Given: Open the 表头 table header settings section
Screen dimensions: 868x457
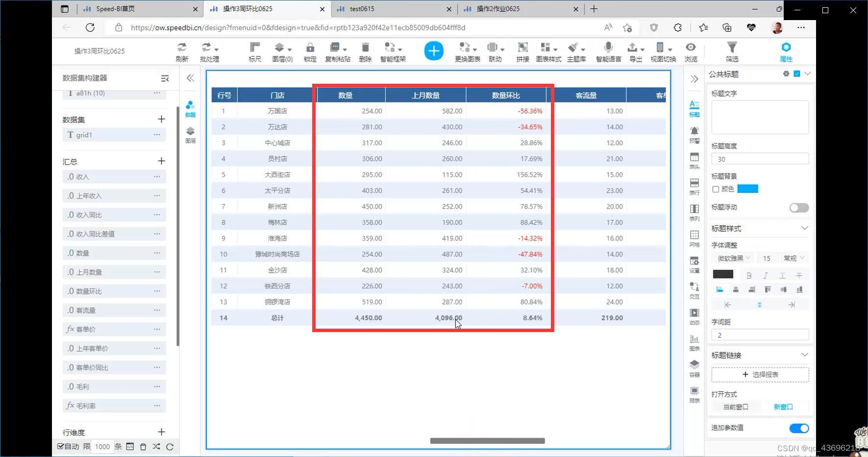Looking at the screenshot, I should click(694, 160).
